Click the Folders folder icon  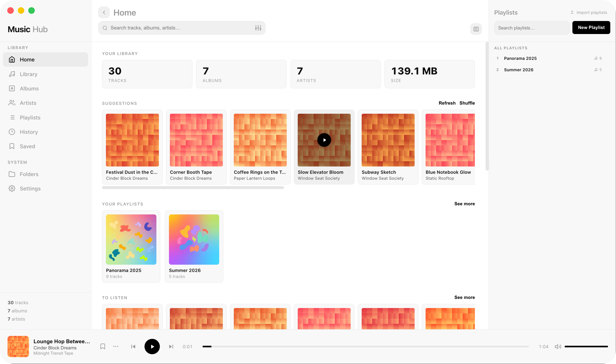click(12, 174)
